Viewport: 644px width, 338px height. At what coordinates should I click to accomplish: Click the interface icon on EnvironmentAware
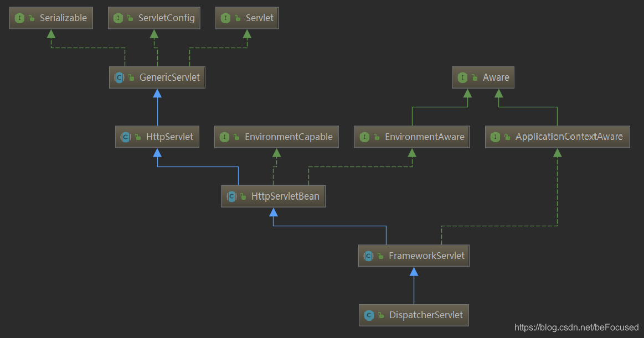tap(364, 137)
